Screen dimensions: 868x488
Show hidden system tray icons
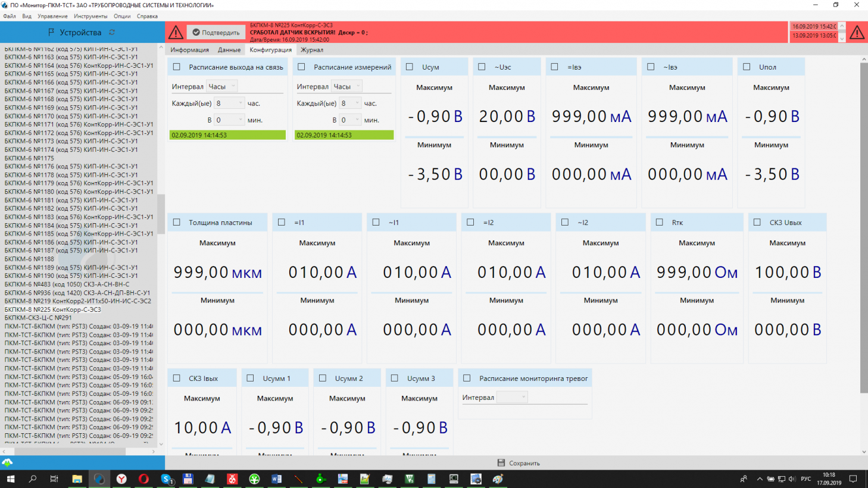click(760, 478)
